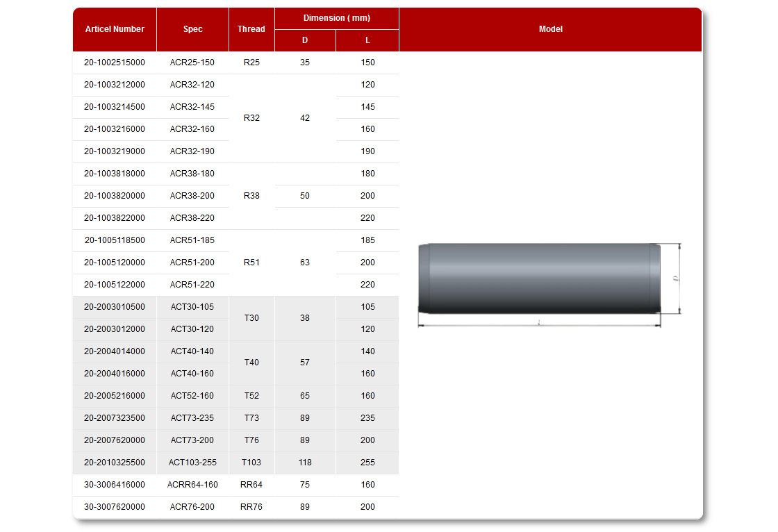Viewport: 778px width, 532px height.
Task: Click spec ACT73-200
Action: point(192,440)
